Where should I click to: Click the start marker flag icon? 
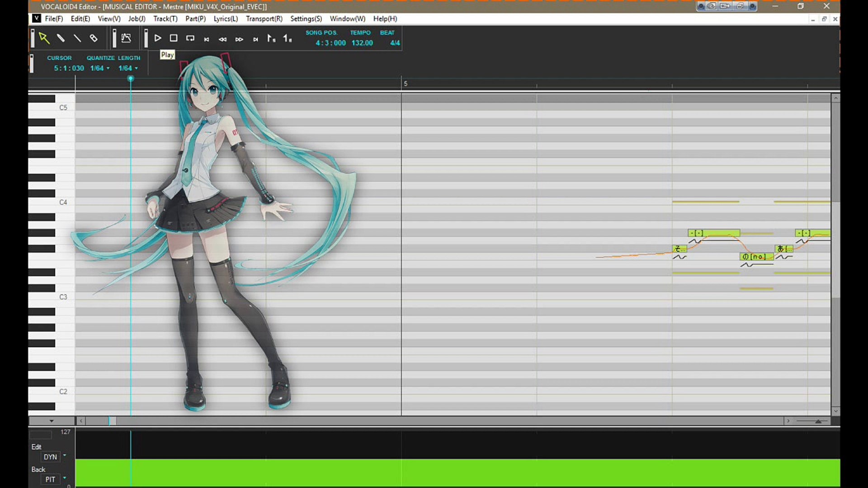(271, 38)
